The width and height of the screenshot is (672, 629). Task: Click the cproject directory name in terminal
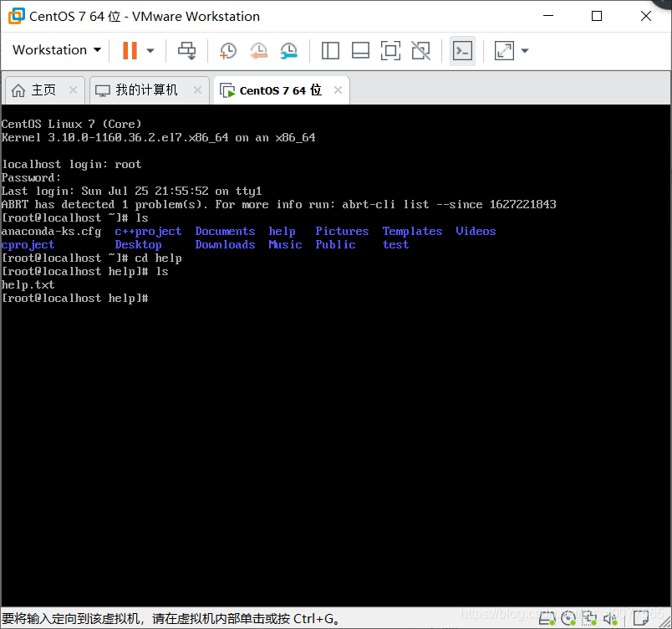pyautogui.click(x=28, y=245)
